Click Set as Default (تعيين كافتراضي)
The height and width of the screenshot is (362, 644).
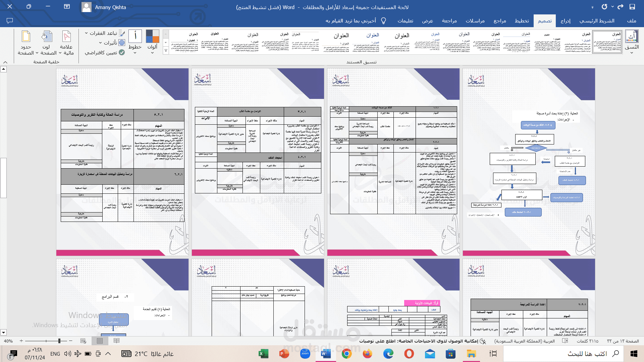(105, 53)
